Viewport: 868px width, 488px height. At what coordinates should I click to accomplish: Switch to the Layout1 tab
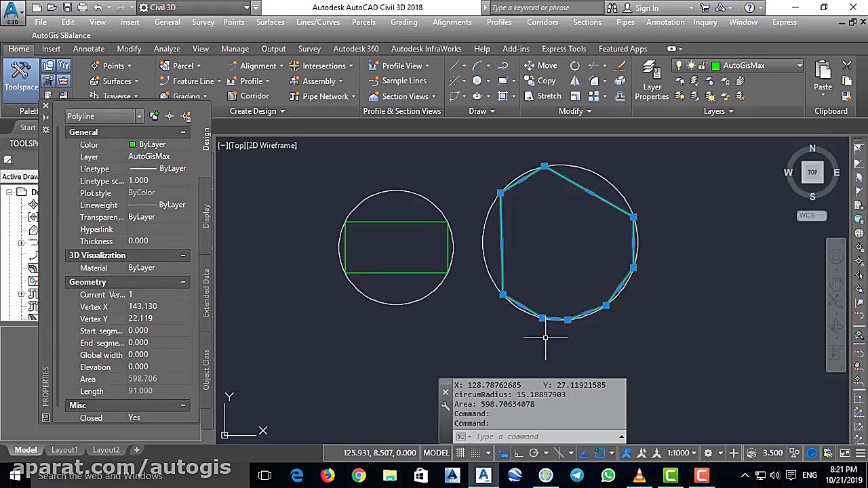pos(64,450)
